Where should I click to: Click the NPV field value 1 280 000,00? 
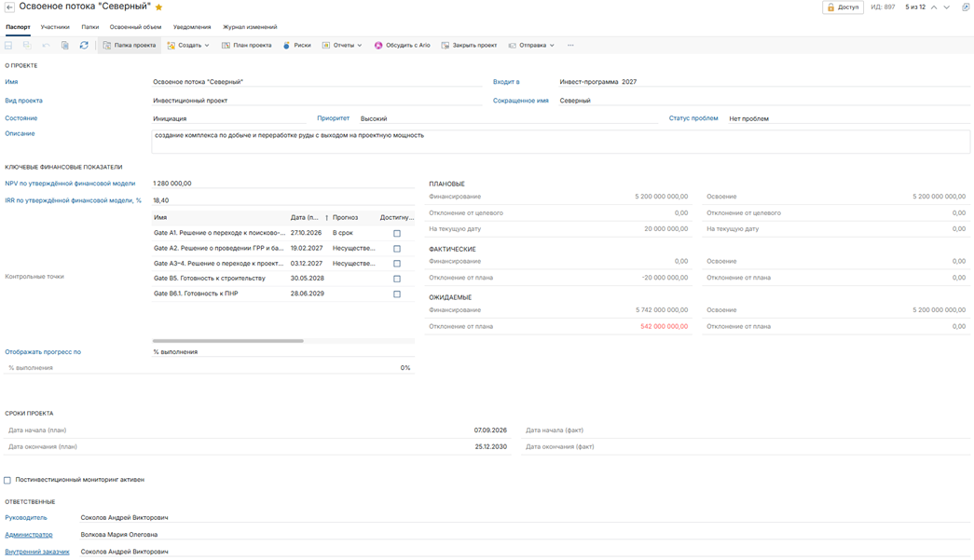(172, 184)
